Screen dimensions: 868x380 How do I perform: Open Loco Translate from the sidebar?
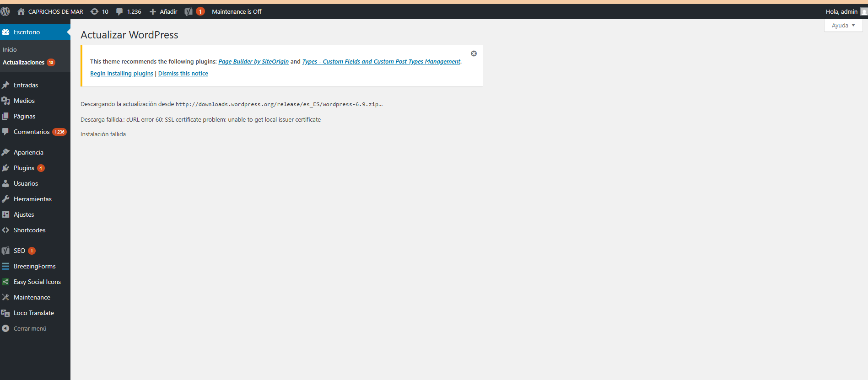(33, 313)
